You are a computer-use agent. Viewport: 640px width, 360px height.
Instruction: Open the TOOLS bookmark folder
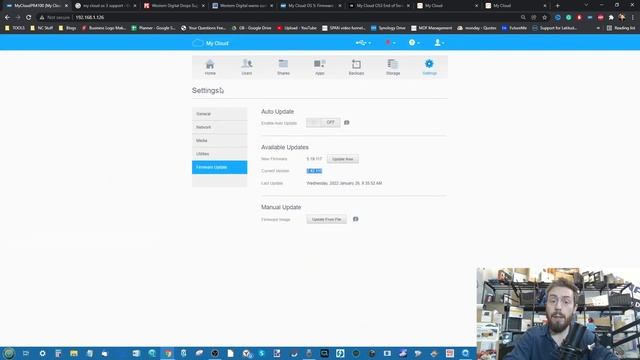(15, 28)
